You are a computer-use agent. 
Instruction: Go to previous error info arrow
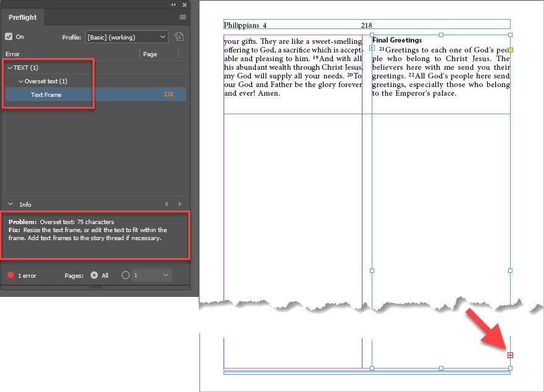point(167,204)
